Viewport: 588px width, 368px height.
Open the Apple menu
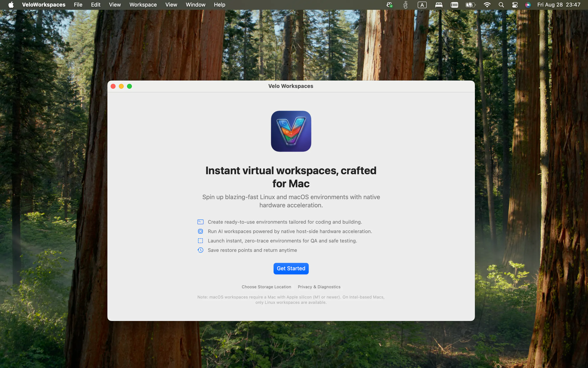point(11,5)
